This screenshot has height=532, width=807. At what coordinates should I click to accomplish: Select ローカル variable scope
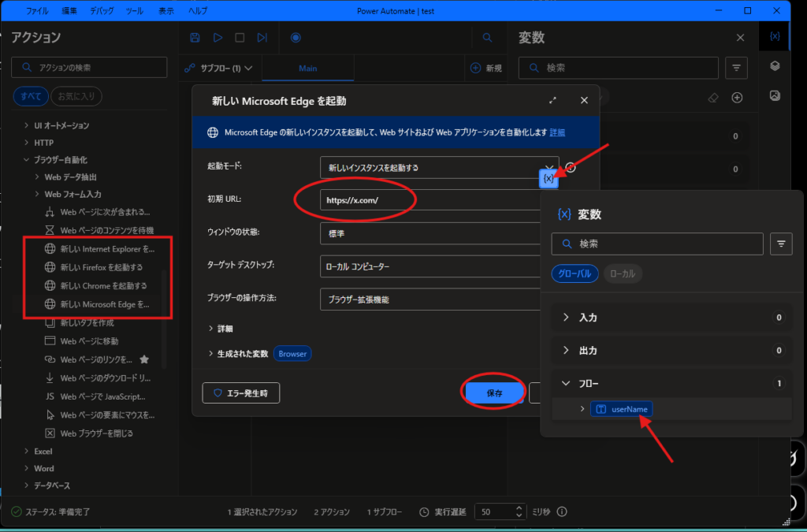click(623, 273)
